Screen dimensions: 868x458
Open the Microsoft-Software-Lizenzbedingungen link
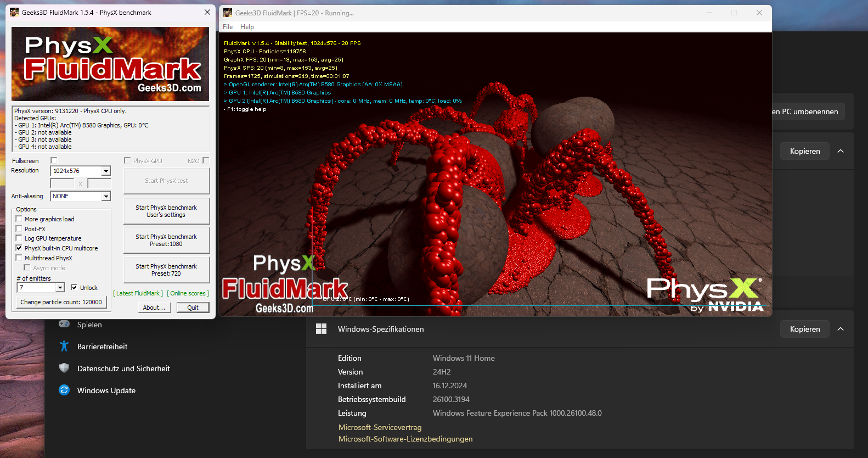405,439
